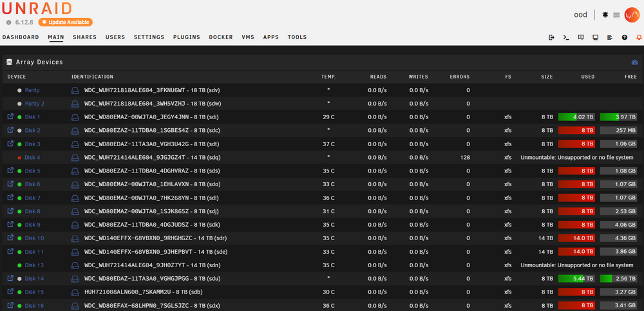Open the Disk 13 device link
This screenshot has height=311, width=644.
coord(34,265)
